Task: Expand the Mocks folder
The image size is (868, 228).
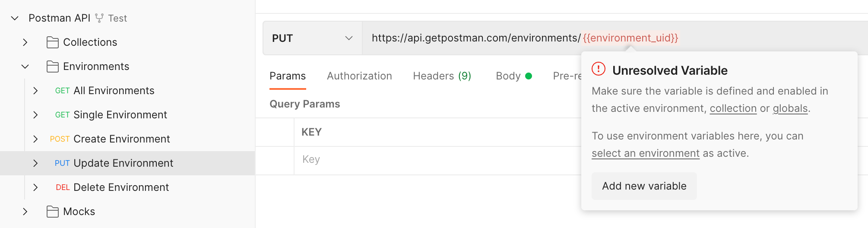Action: pos(25,212)
